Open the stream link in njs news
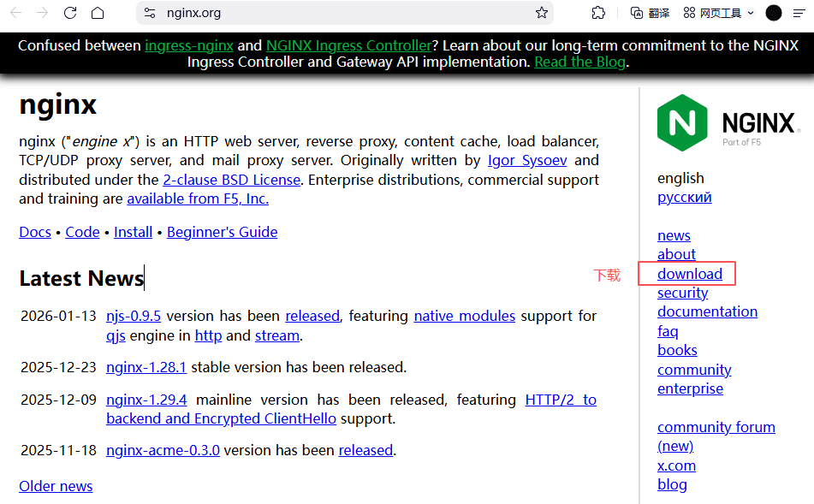 tap(277, 335)
